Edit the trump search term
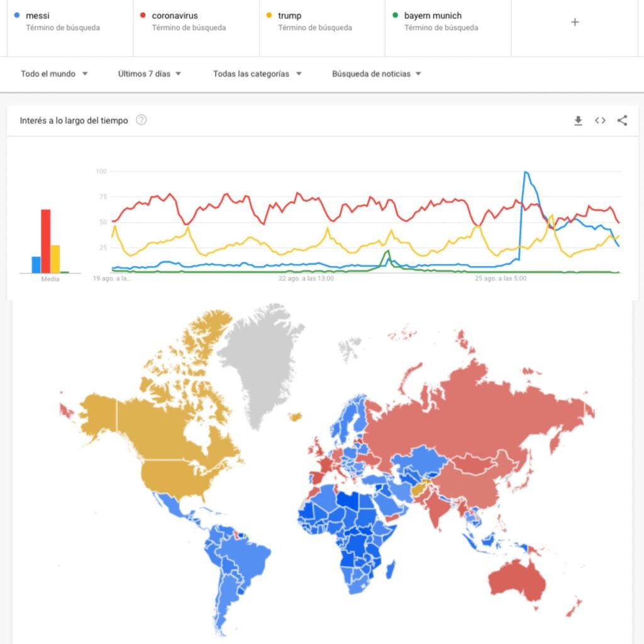This screenshot has height=644, width=644. click(290, 16)
